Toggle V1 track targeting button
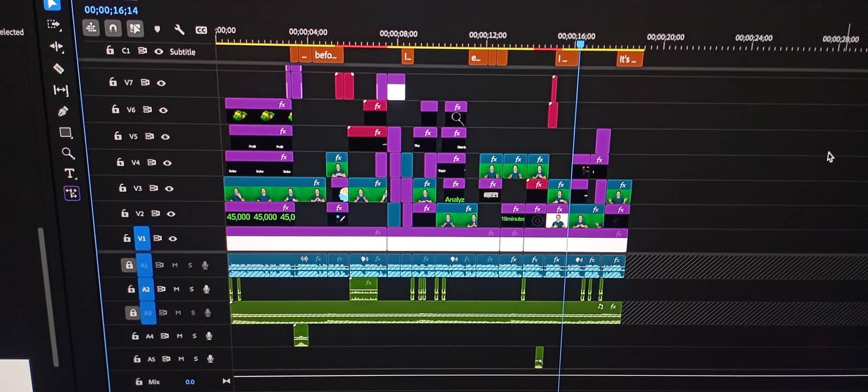This screenshot has width=868, height=392. pos(142,238)
